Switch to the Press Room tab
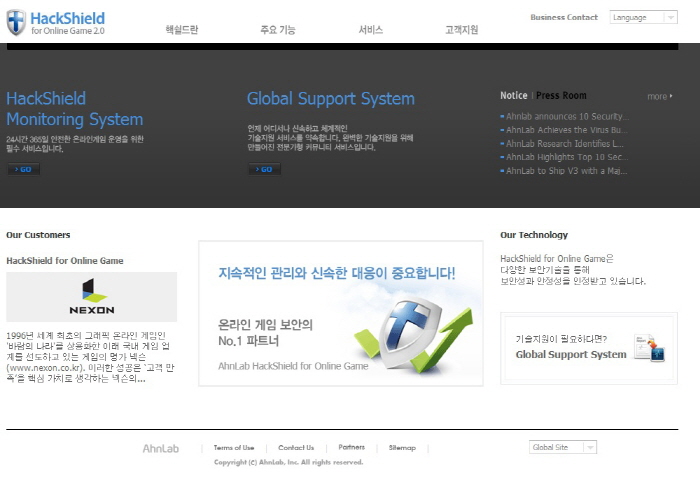The image size is (700, 500). tap(561, 96)
